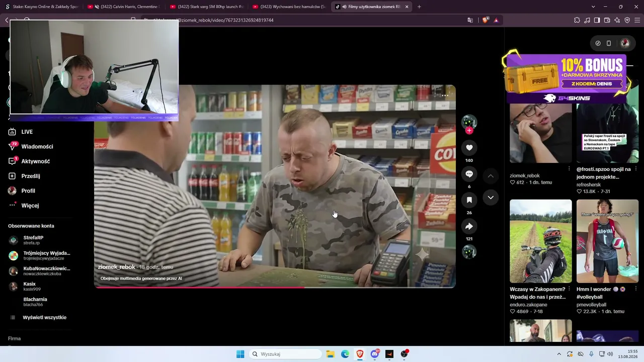Open a new browser tab

pos(419,7)
